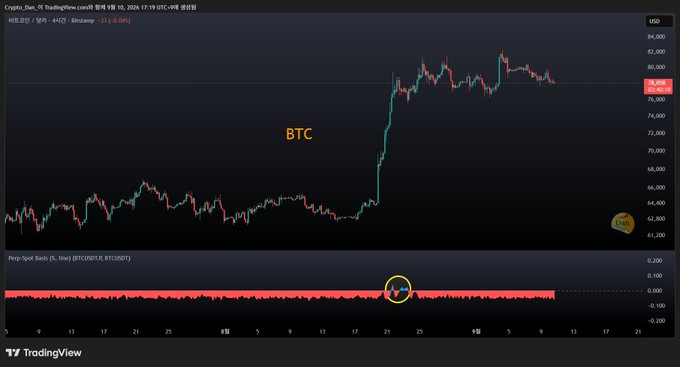This screenshot has height=367, width=680.
Task: Click the 9월 month label on time axis
Action: tap(476, 331)
